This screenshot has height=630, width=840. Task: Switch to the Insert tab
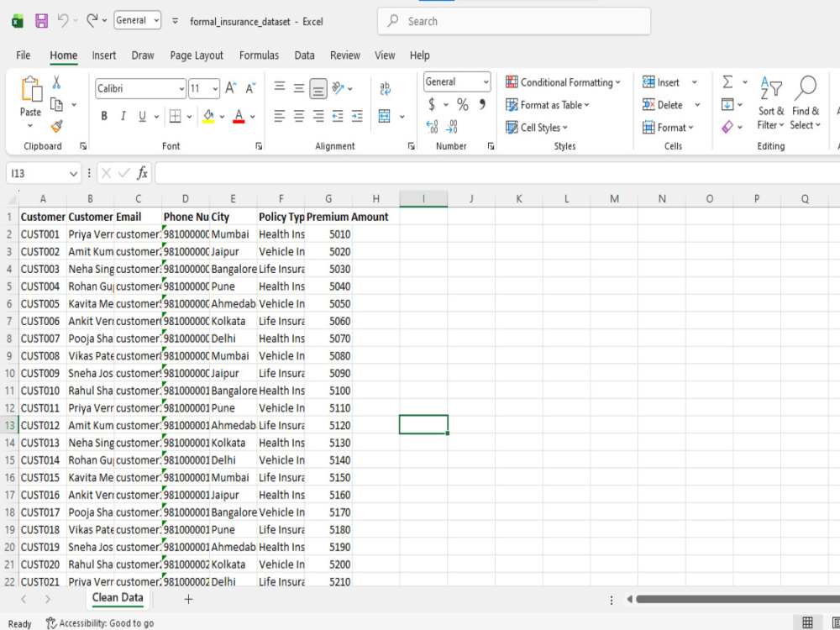pos(104,55)
